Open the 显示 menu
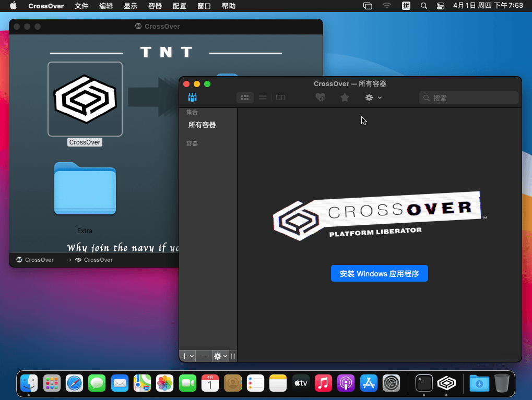This screenshot has height=400, width=532. pyautogui.click(x=131, y=6)
